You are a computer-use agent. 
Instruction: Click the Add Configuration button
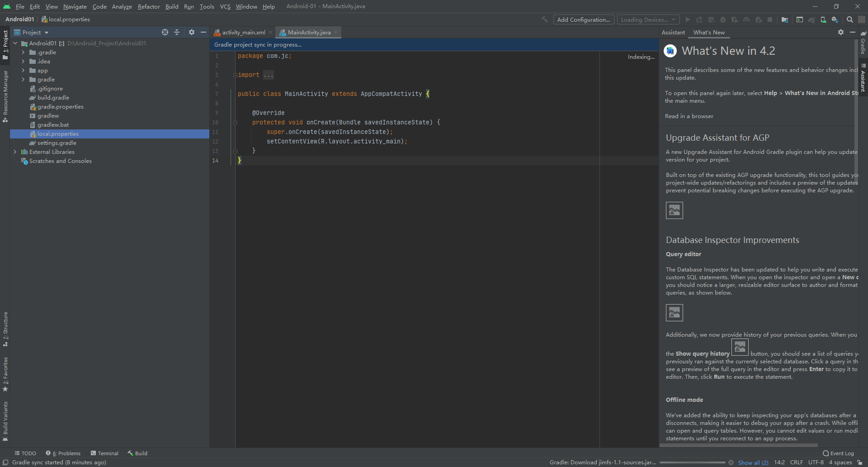pos(584,19)
